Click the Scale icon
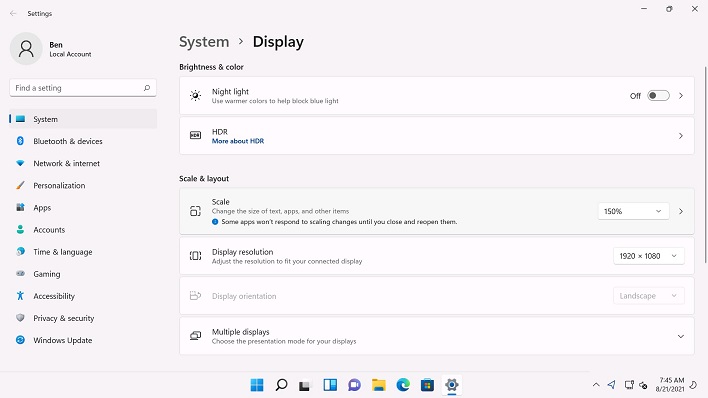 click(195, 211)
